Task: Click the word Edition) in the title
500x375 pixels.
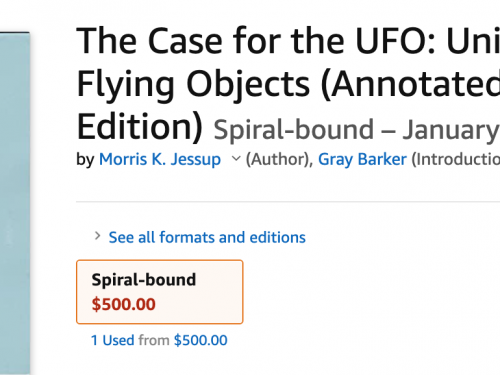Action: click(x=140, y=127)
